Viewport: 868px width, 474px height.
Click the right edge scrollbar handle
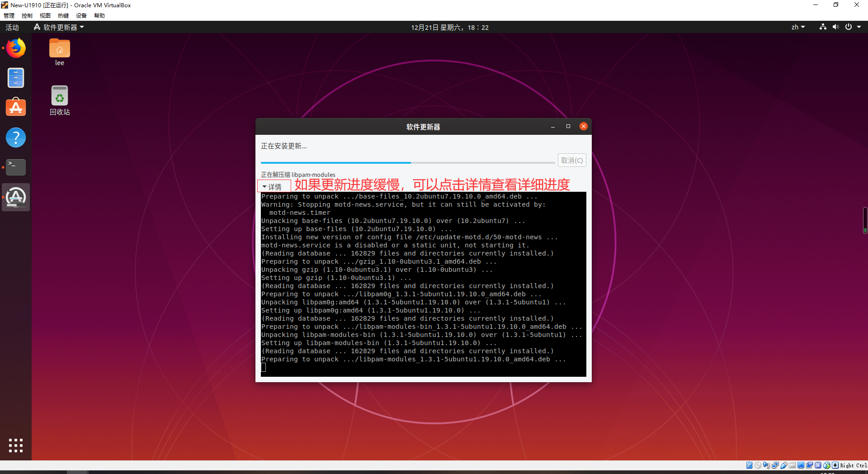[865, 220]
